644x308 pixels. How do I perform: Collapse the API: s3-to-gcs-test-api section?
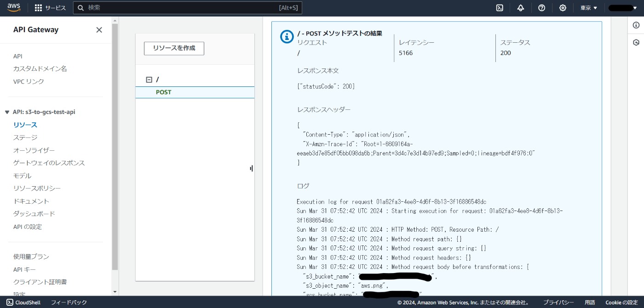(x=7, y=112)
